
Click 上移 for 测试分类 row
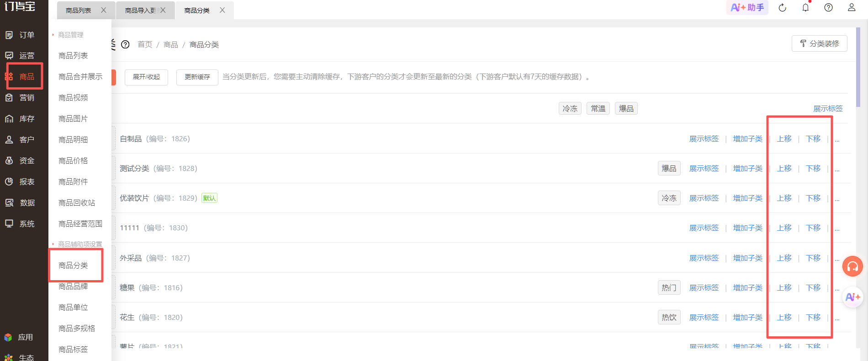[x=784, y=169]
